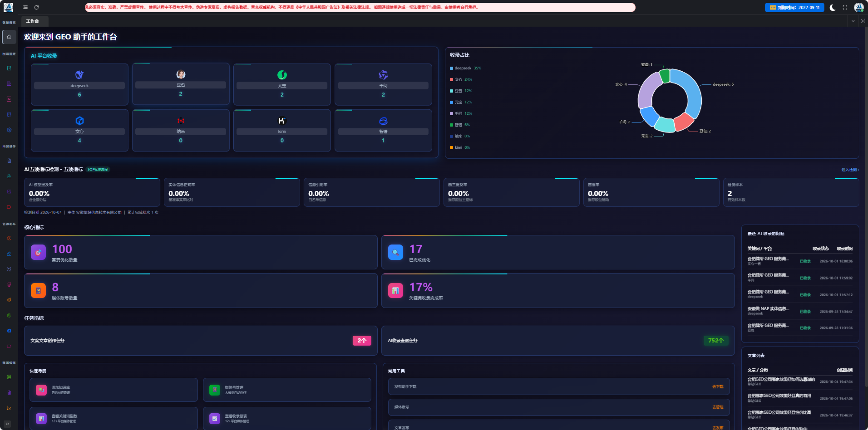Open the AI收录 row dated 2026-10-01 18:00:06
This screenshot has height=430, width=868.
coord(800,261)
